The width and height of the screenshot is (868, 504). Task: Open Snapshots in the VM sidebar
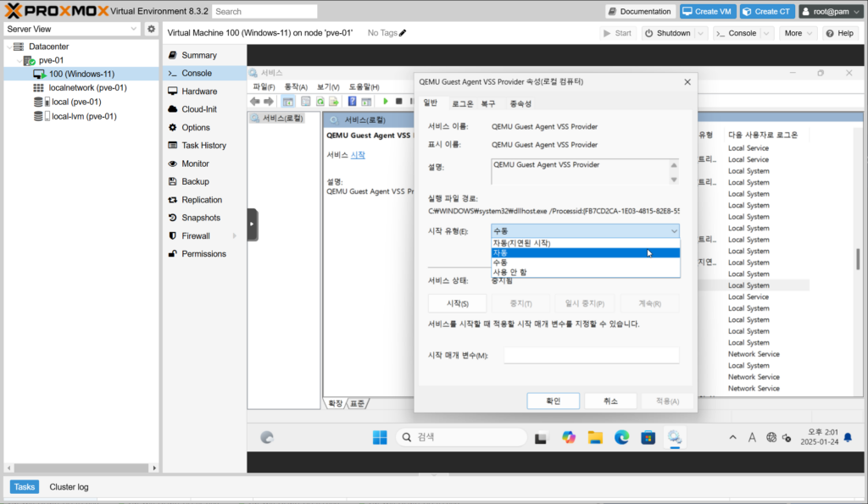click(201, 218)
